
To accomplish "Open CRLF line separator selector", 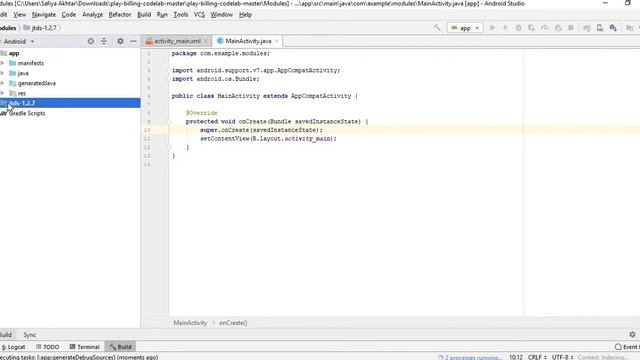I will point(537,357).
